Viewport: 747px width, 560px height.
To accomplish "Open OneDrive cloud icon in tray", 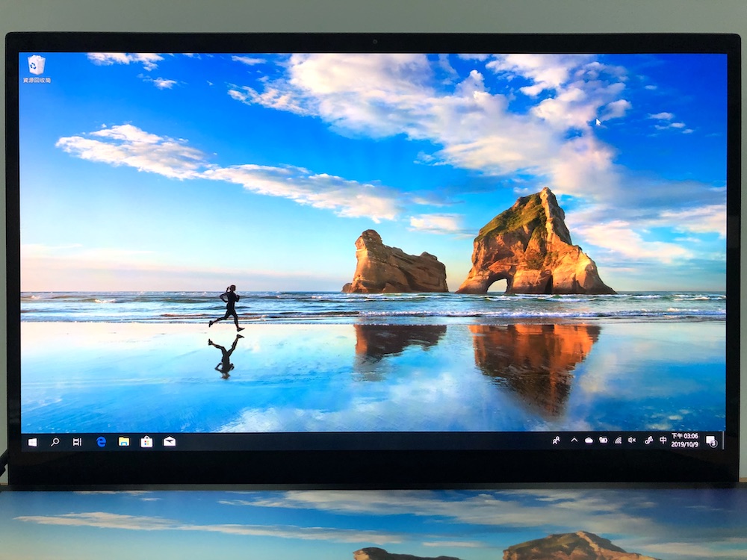I will click(x=589, y=441).
